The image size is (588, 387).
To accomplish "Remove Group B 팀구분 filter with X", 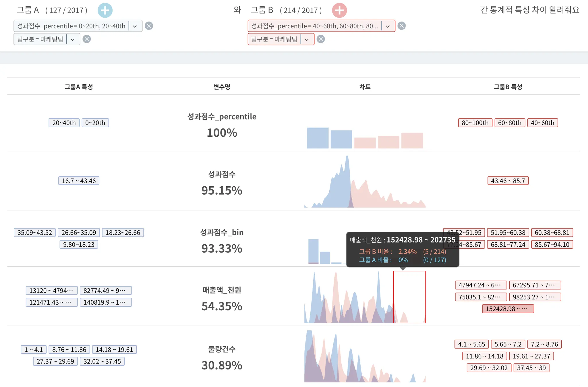I will pyautogui.click(x=321, y=39).
